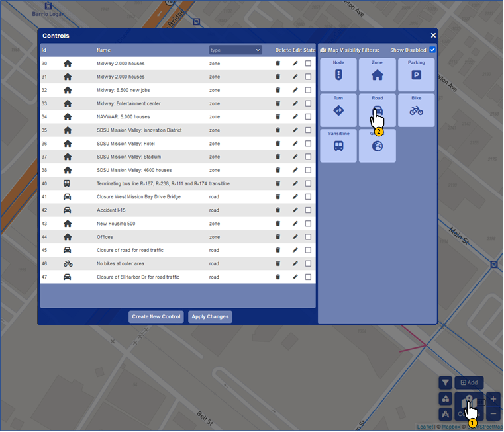Toggle the Turn map visibility filter
504x432 pixels.
(x=338, y=110)
